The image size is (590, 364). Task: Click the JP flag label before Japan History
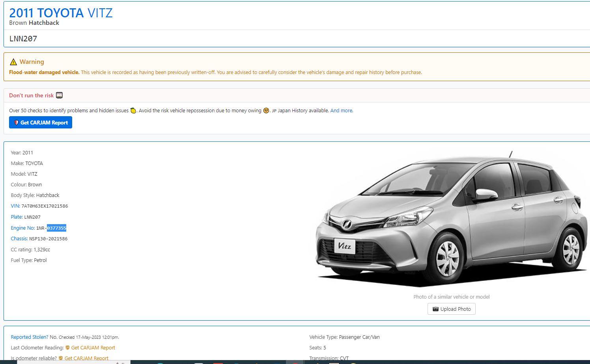click(x=274, y=111)
